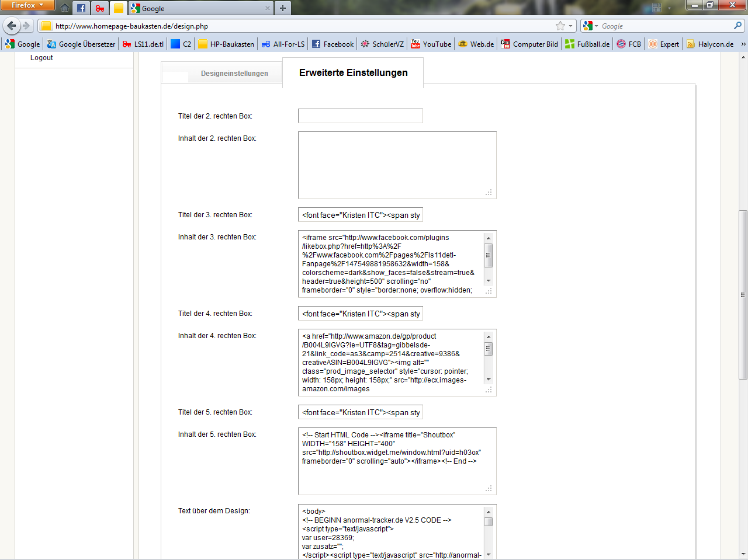Open the address bar history dropdown
The height and width of the screenshot is (560, 748).
pyautogui.click(x=571, y=26)
